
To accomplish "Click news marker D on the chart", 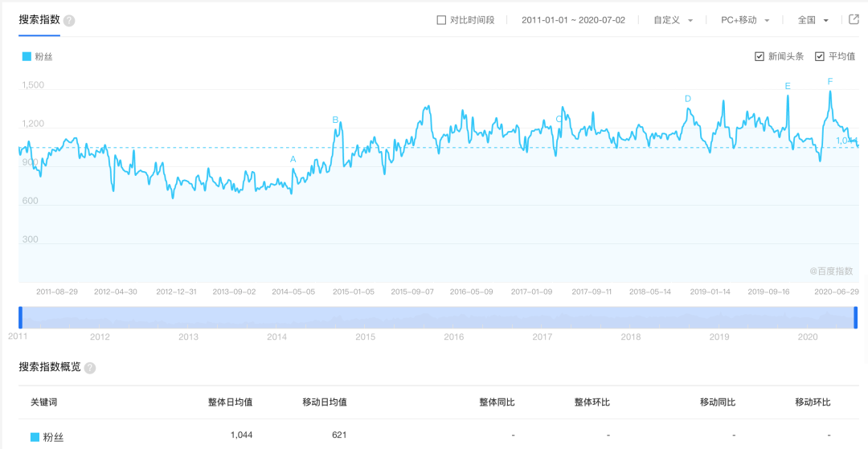I will coord(687,99).
